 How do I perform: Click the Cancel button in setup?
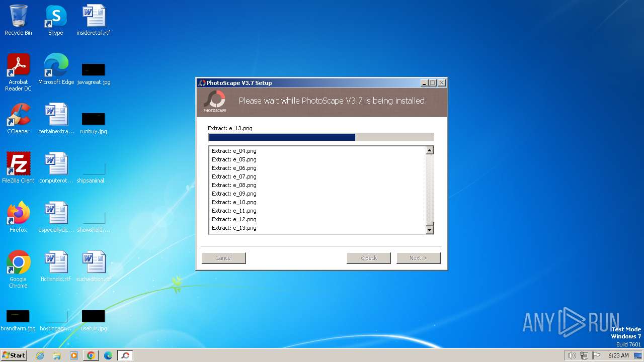coord(224,258)
